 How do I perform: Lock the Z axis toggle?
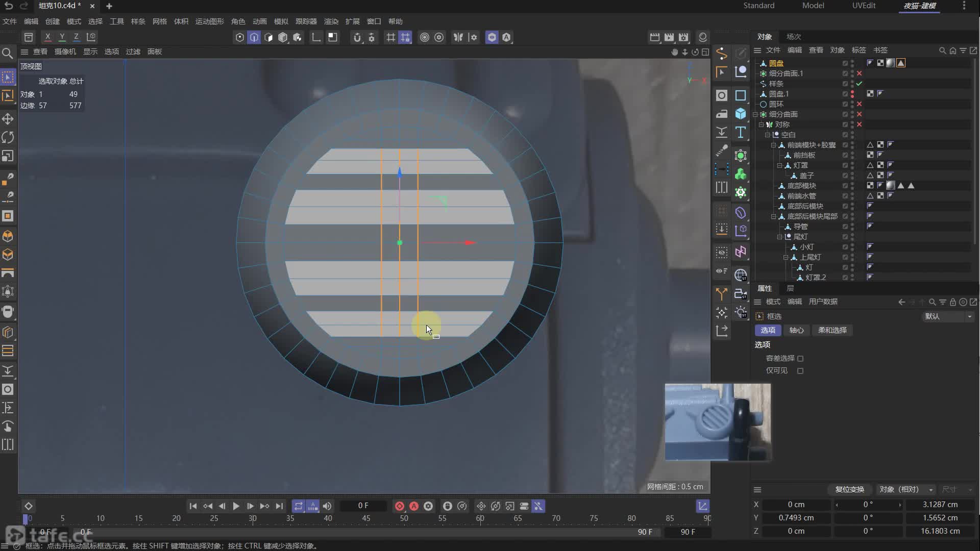tap(76, 37)
